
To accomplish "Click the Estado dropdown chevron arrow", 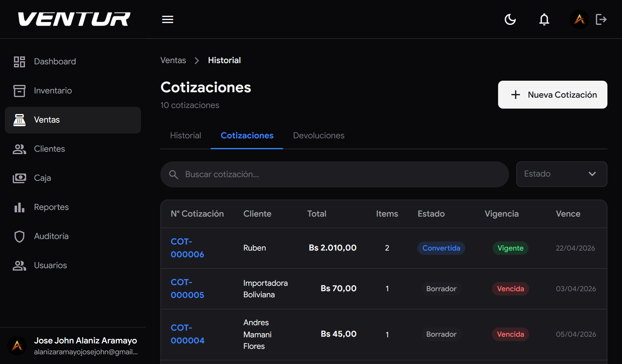I will pos(592,174).
